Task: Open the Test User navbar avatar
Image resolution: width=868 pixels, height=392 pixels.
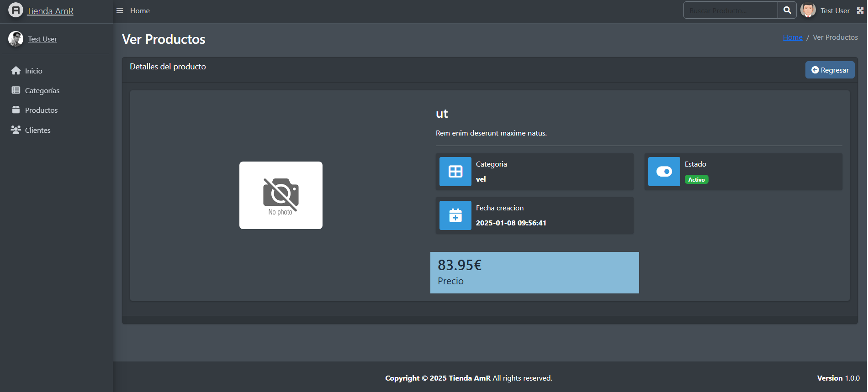Action: pyautogui.click(x=808, y=10)
